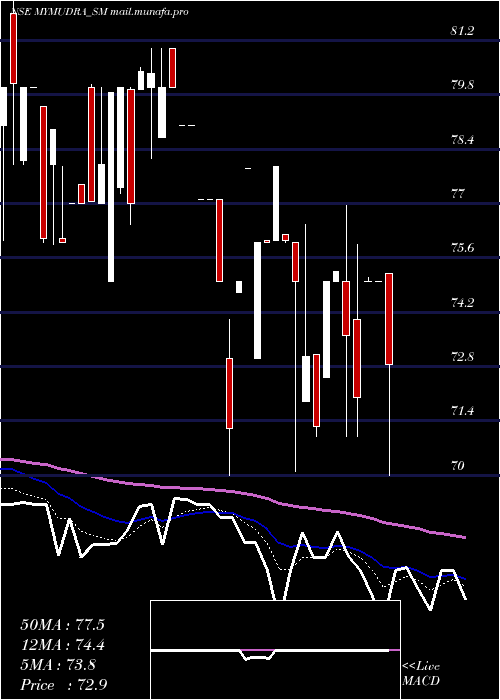Click the Live MACD label
Screen dimensions: 500x700
coord(421,674)
